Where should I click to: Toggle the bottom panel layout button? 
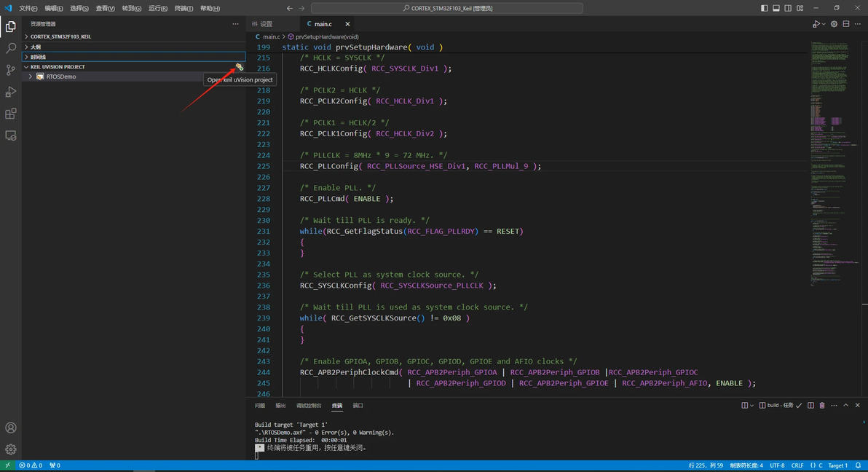point(776,8)
